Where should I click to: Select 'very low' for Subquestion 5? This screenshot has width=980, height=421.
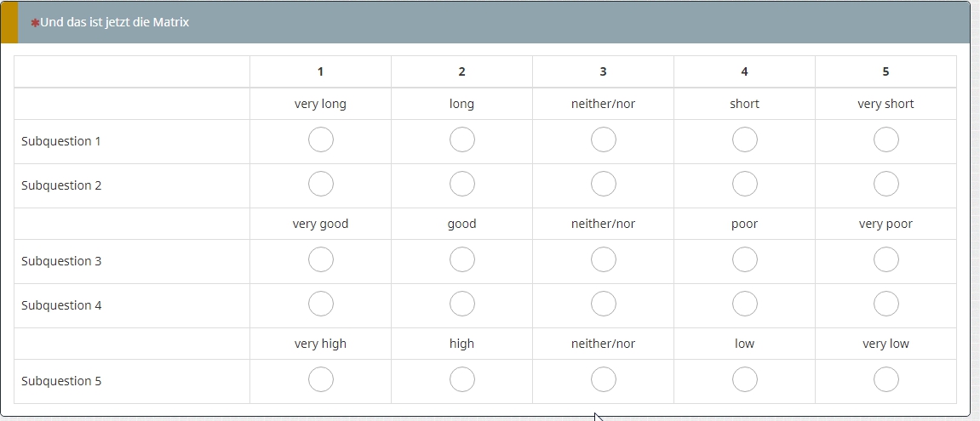(x=885, y=380)
